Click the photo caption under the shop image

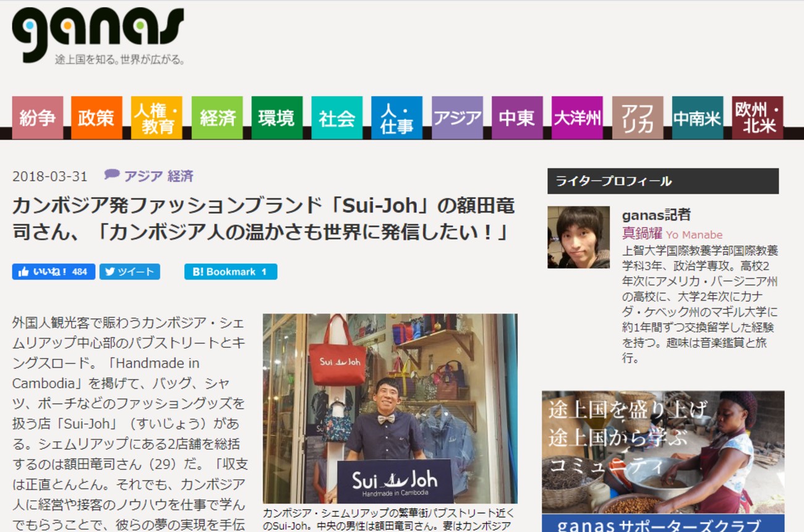[388, 520]
